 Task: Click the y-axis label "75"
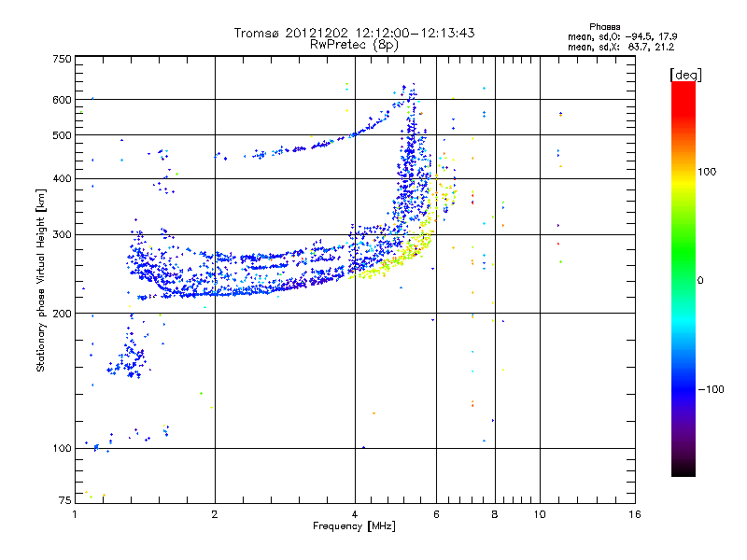(65, 500)
